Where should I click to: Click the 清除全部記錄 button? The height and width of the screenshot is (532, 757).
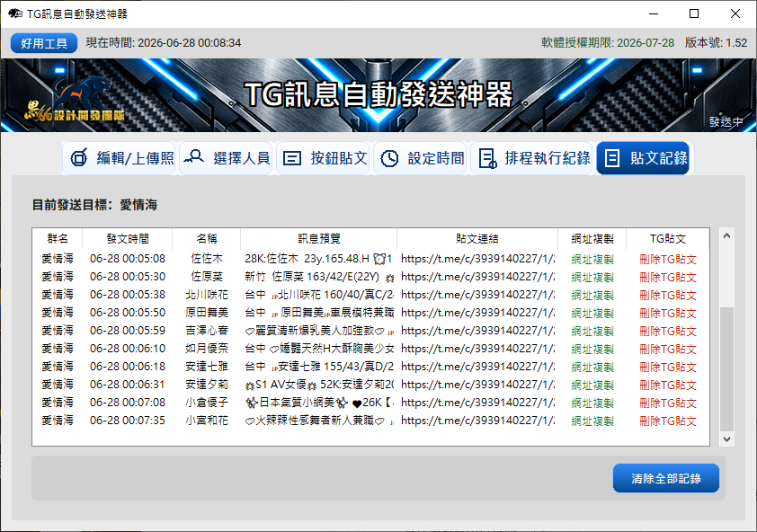coord(666,478)
